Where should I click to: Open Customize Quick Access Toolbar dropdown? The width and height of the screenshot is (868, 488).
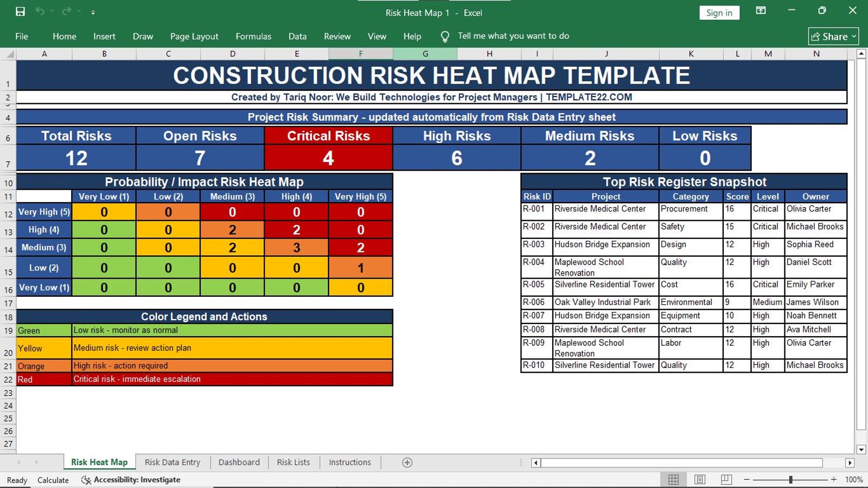(93, 12)
